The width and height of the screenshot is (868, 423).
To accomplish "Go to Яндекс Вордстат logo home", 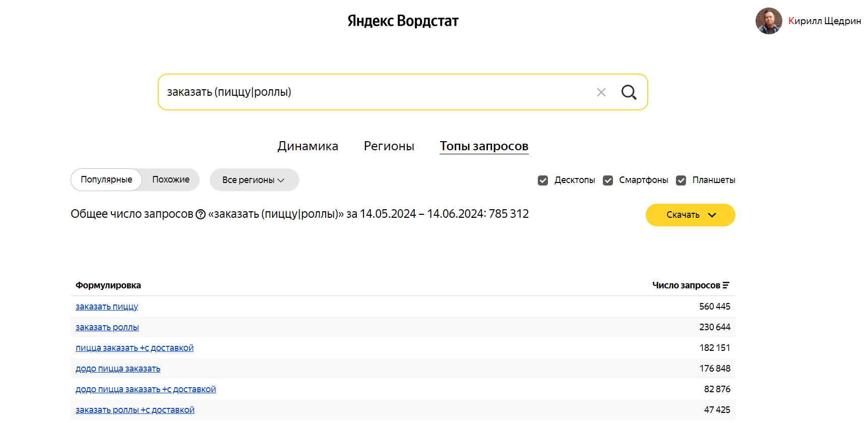I will 403,21.
